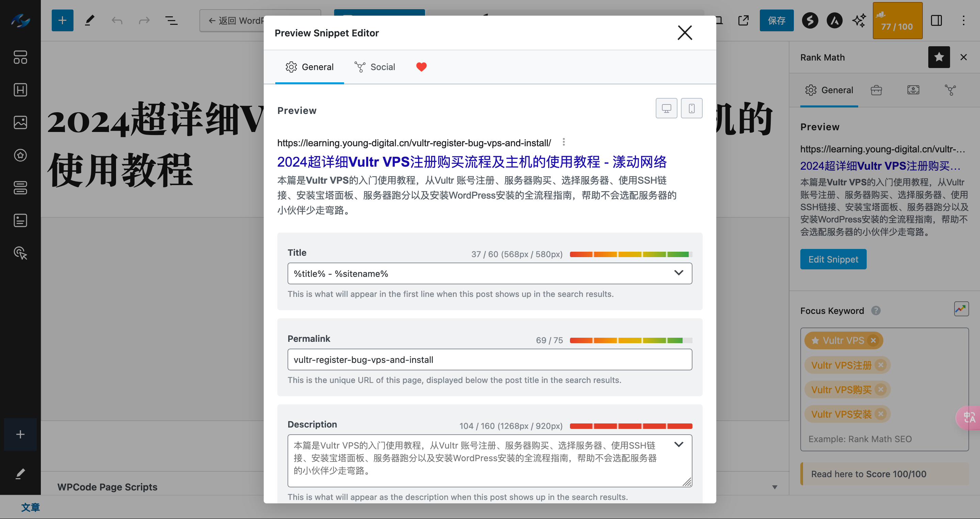Click the star badge icon in sidebar
Screen dimensions: 980x519
pos(20,155)
